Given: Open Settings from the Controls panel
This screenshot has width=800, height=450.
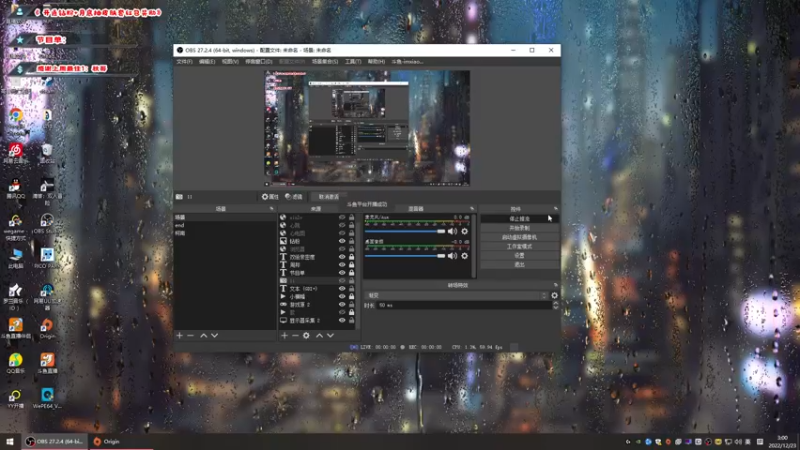Looking at the screenshot, I should (519, 256).
